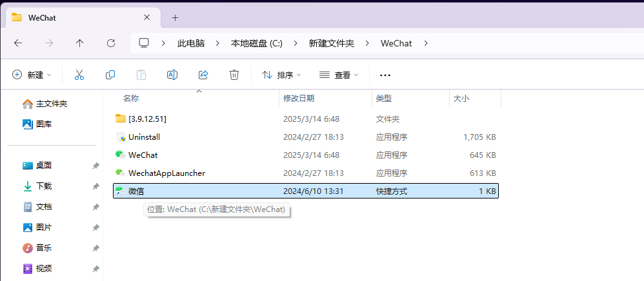This screenshot has width=644, height=281.
Task: Sort by 大小 column header
Action: pos(461,99)
